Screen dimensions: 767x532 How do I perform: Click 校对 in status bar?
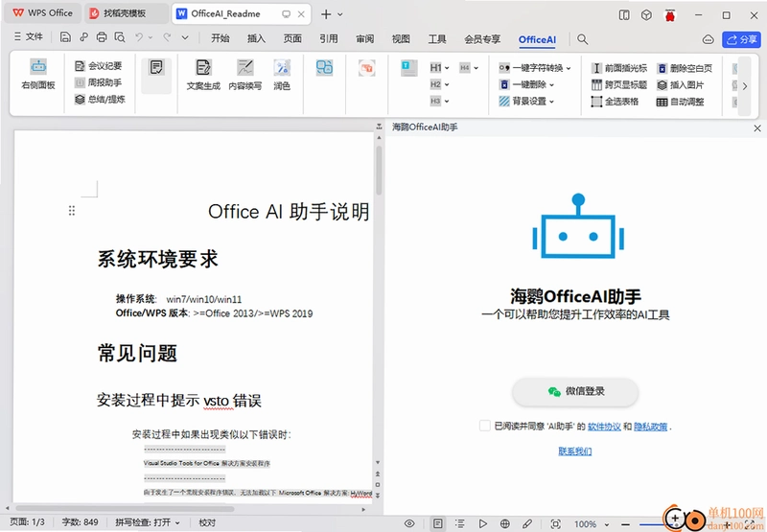tap(207, 522)
